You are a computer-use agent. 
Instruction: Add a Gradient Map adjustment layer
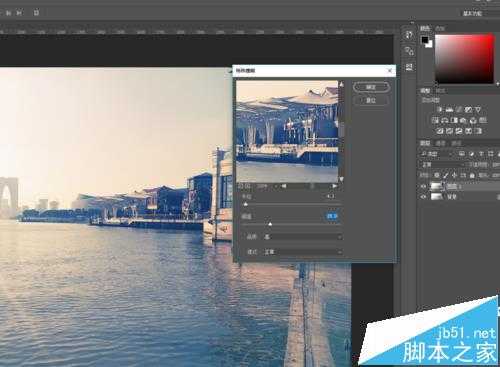click(468, 131)
